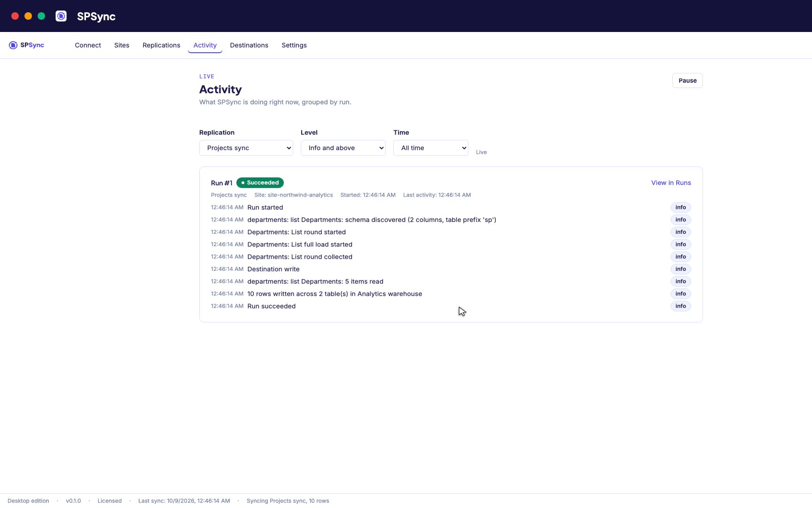Select 'Departments: List round collected' entry
The width and height of the screenshot is (812, 508).
[x=451, y=257]
